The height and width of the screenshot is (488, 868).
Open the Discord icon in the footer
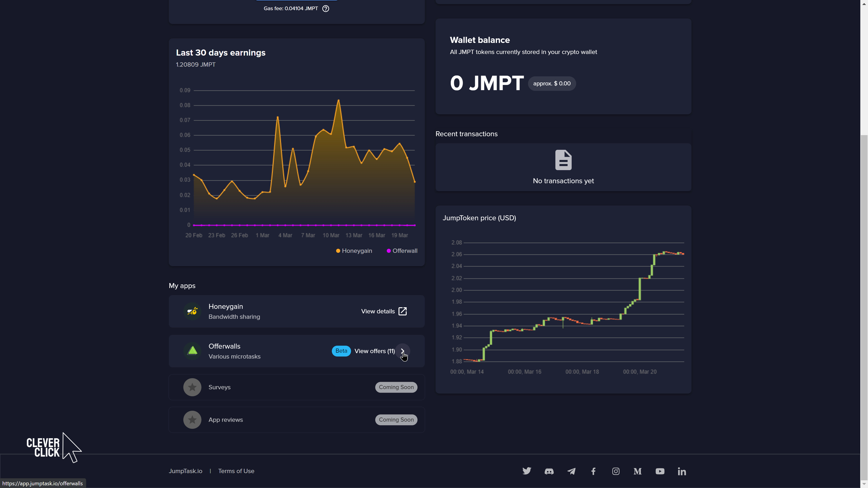549,471
